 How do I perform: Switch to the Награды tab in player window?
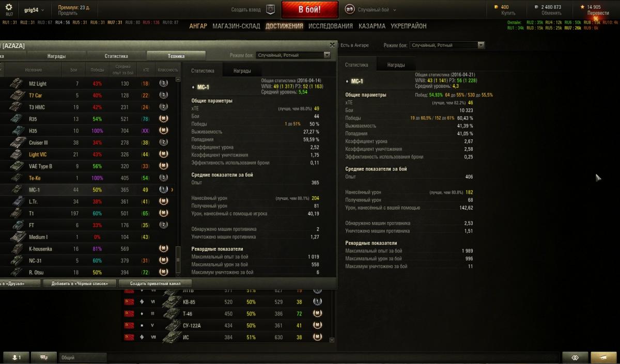coord(56,56)
